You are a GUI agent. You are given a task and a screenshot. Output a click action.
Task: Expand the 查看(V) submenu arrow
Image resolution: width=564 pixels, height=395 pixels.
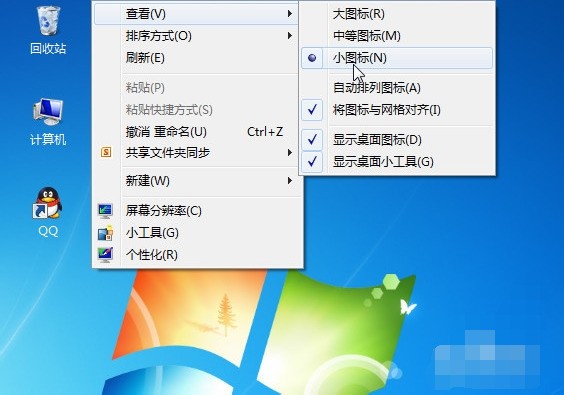coord(290,14)
